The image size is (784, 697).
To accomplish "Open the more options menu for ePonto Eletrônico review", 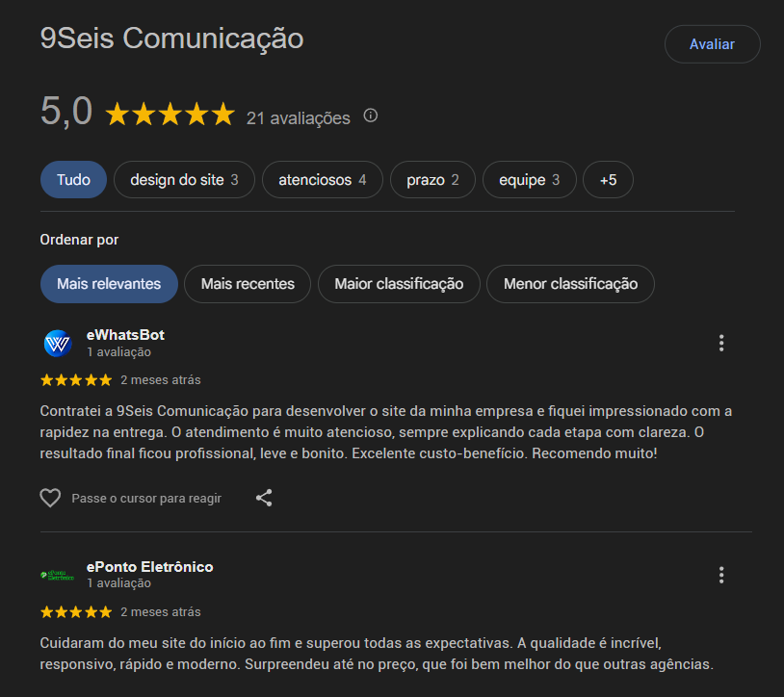I will 720,575.
